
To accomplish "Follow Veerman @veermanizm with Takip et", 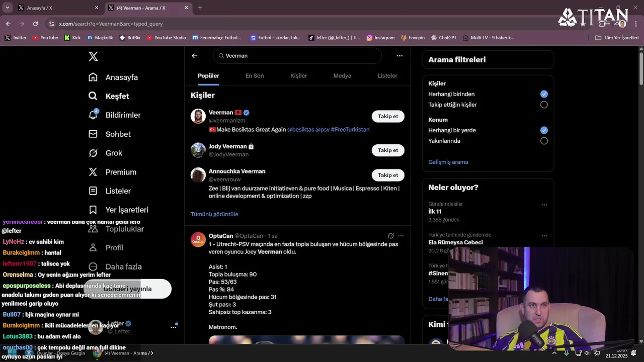I will [388, 116].
